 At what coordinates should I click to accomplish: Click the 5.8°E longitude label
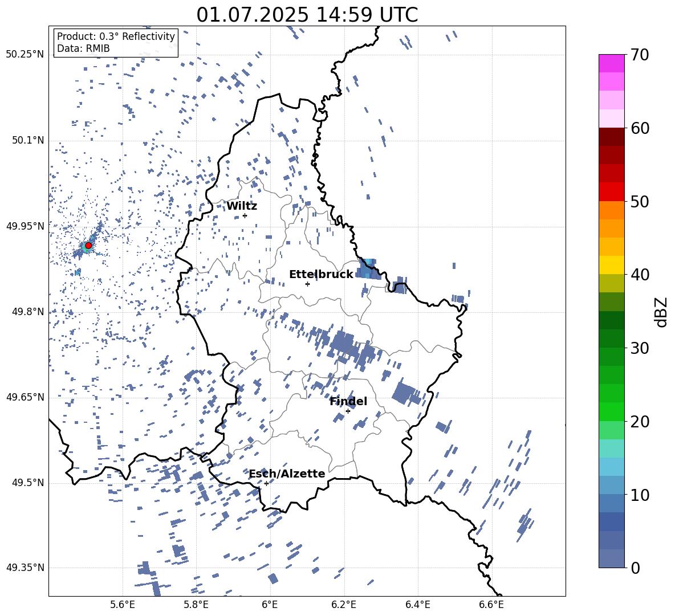click(x=196, y=605)
